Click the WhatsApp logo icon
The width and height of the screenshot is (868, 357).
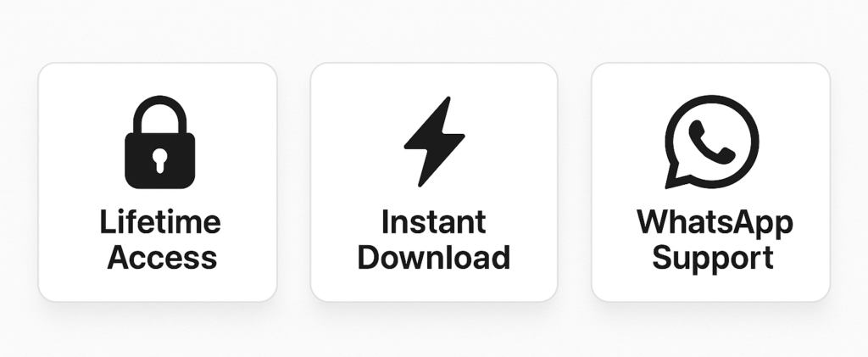pos(711,142)
